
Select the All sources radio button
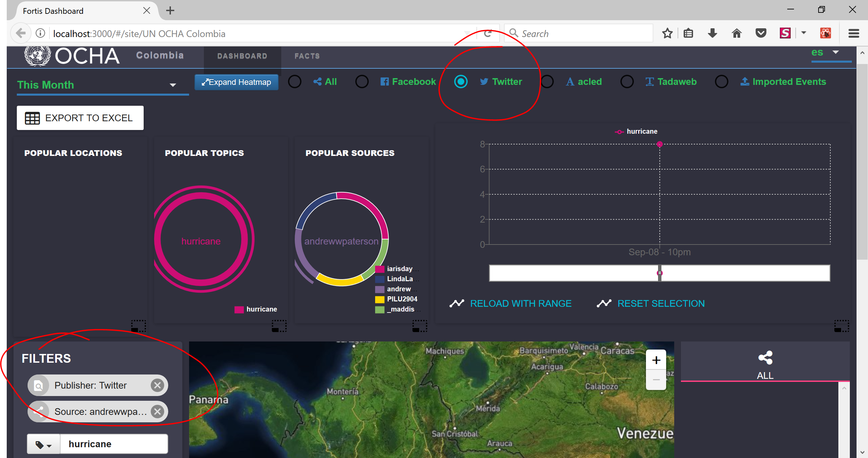click(x=294, y=81)
